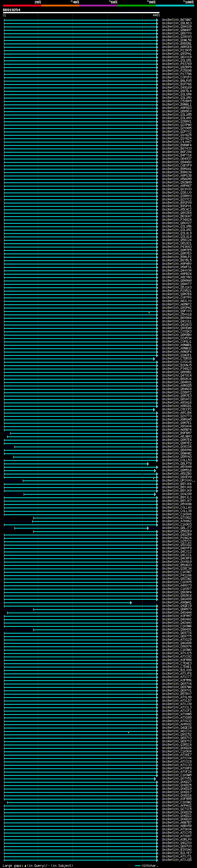Select hit UniRef100_Q8LJT7
This screenshot has height=868, width=197.
click(176, 528)
